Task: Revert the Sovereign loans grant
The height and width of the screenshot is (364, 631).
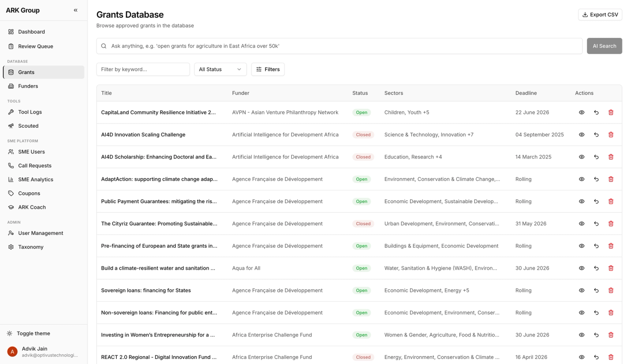Action: 596,290
